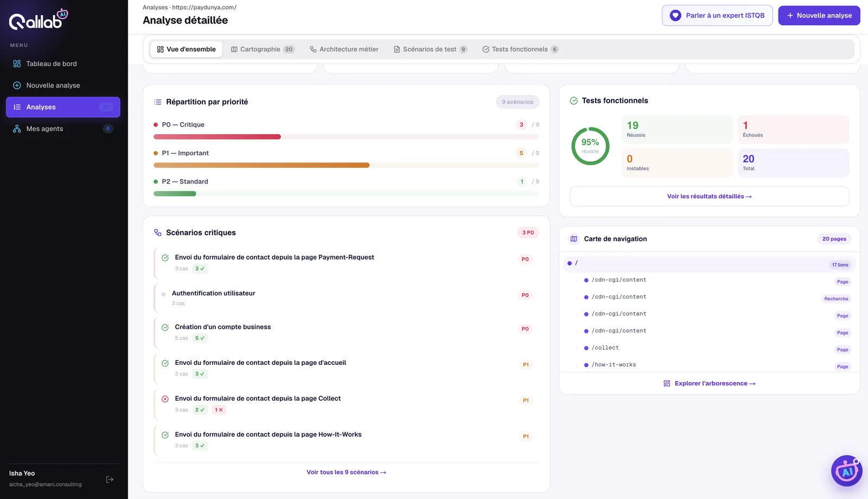Click the 20 Total stat card
This screenshot has height=499, width=868.
(x=793, y=163)
